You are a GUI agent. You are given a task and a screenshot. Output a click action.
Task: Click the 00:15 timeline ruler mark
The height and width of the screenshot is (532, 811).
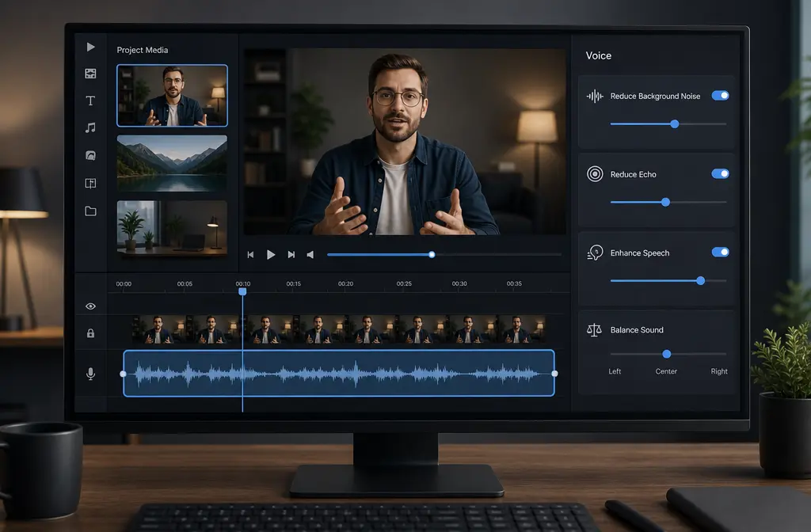pos(294,284)
